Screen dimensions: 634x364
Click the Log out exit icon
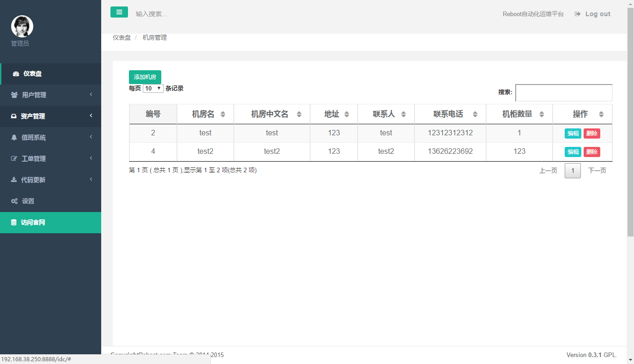click(577, 13)
